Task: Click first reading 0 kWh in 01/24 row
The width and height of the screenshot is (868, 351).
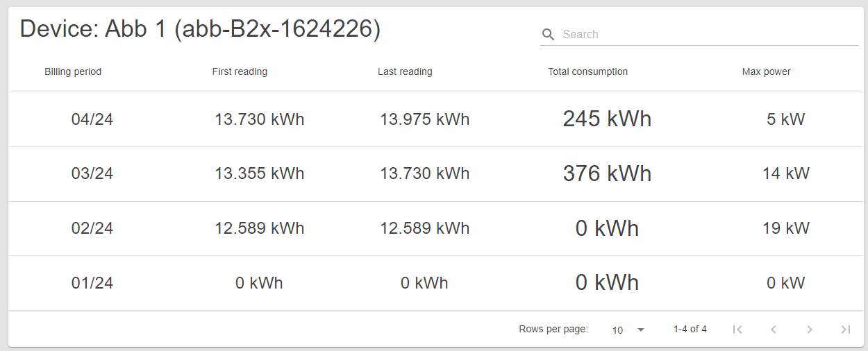Action: [x=260, y=283]
